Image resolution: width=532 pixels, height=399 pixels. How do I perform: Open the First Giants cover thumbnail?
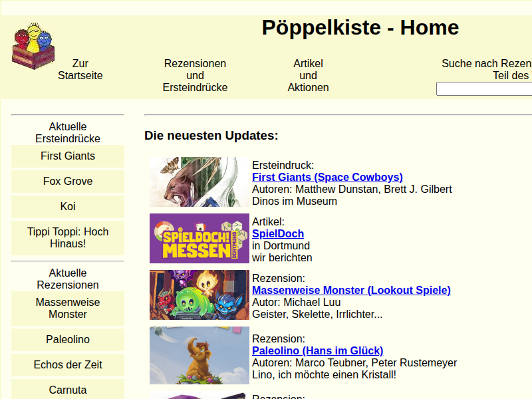(199, 182)
